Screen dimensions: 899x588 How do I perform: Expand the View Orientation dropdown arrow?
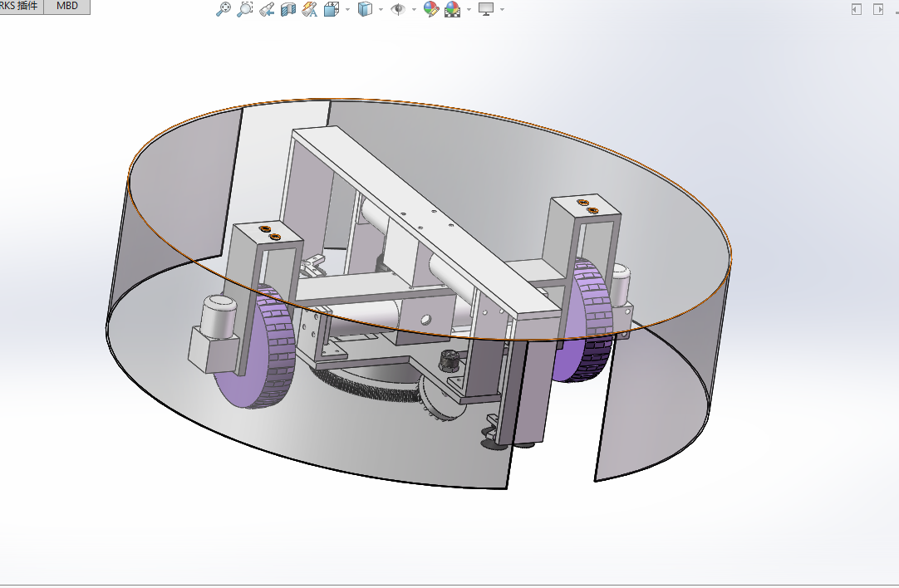(x=347, y=10)
